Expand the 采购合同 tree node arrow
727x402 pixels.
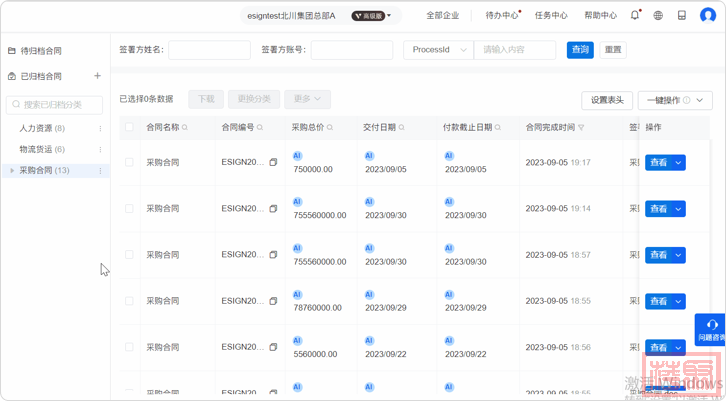(12, 171)
